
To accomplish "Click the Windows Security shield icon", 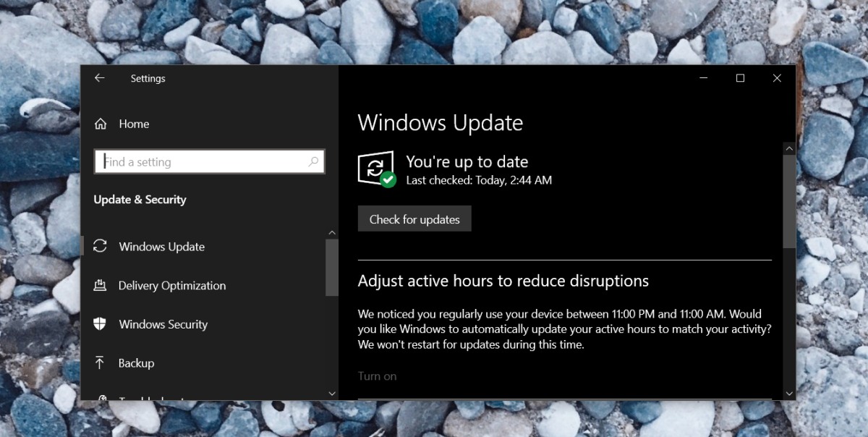I will coord(101,324).
